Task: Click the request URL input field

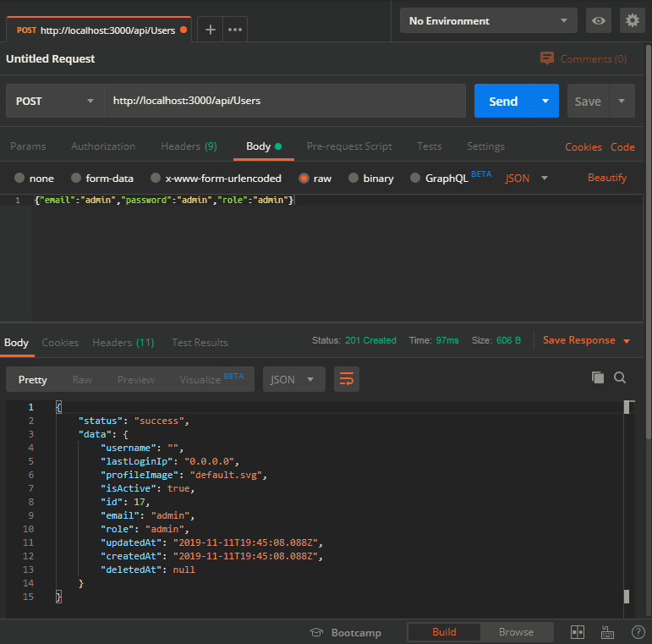Action: point(285,101)
